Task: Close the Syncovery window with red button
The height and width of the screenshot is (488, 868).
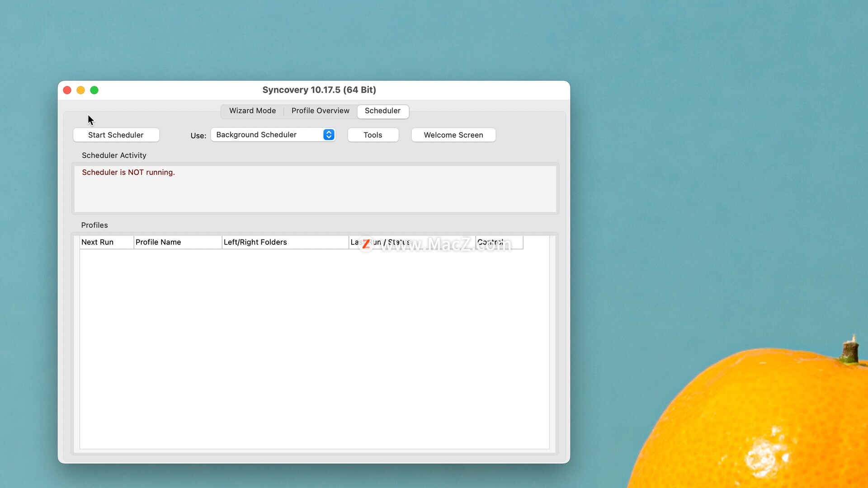Action: (x=67, y=90)
